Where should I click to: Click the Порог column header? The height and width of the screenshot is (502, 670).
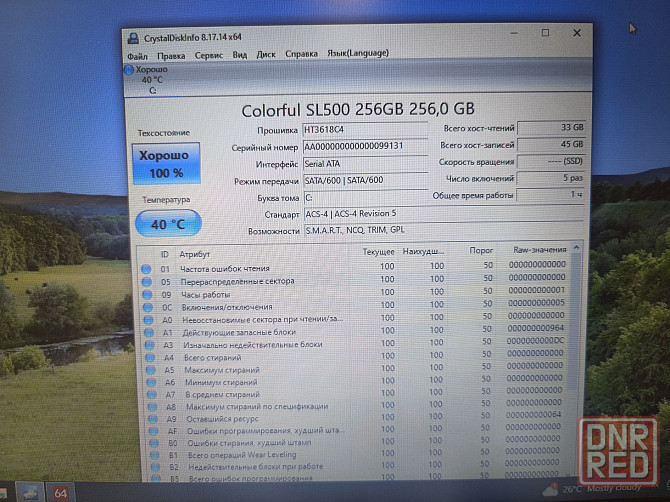point(481,251)
